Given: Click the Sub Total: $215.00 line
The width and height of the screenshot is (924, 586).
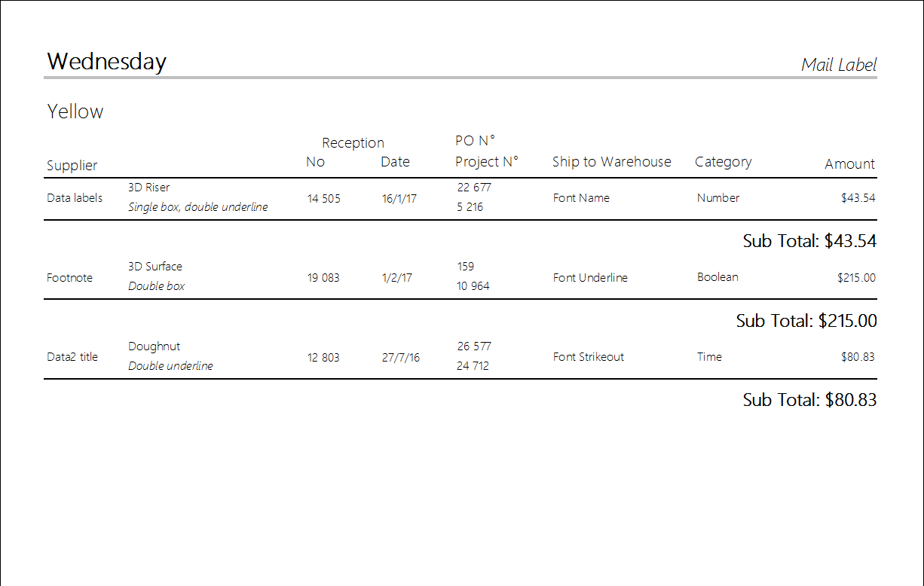Looking at the screenshot, I should pos(806,321).
